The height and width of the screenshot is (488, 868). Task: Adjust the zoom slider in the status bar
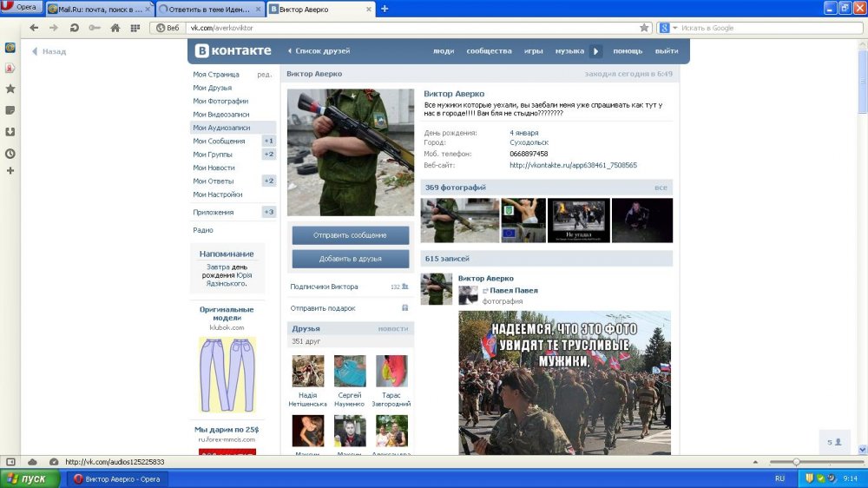point(796,461)
